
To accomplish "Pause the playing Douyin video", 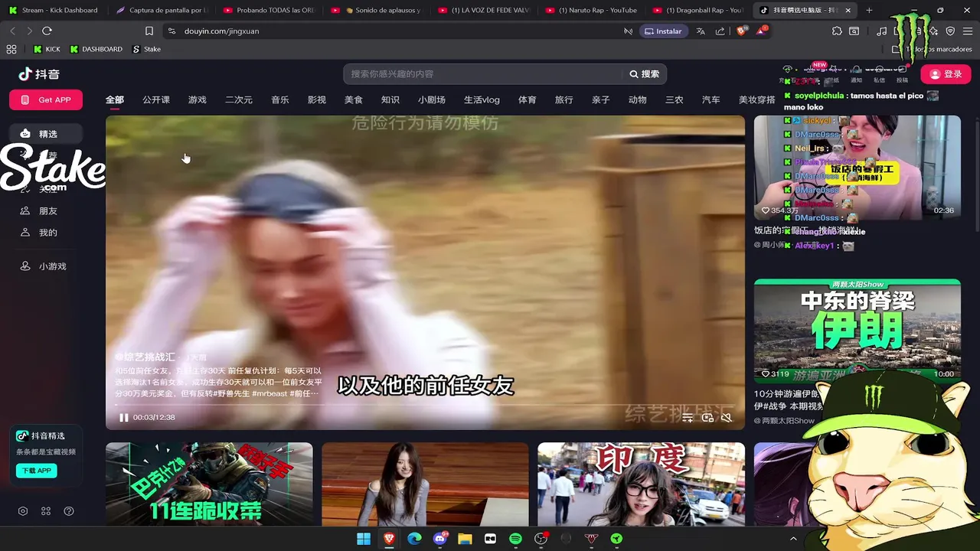I will coord(123,417).
